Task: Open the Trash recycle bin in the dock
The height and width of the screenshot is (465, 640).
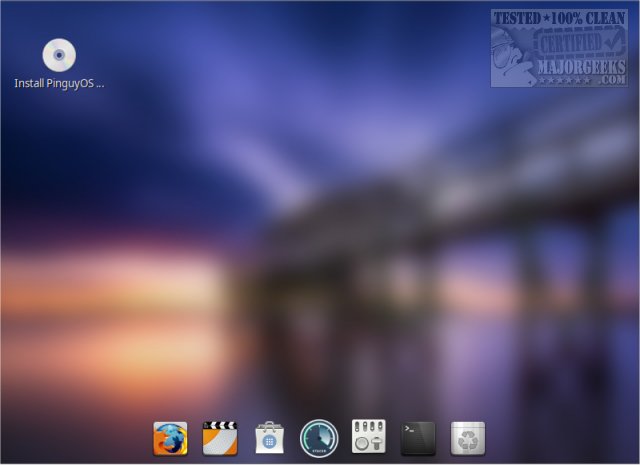Action: (x=468, y=438)
